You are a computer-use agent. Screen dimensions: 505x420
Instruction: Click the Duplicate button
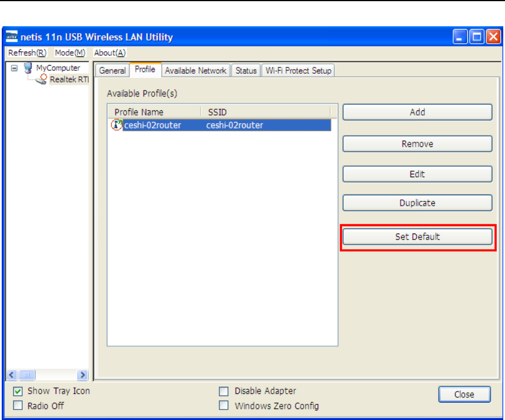(x=417, y=203)
